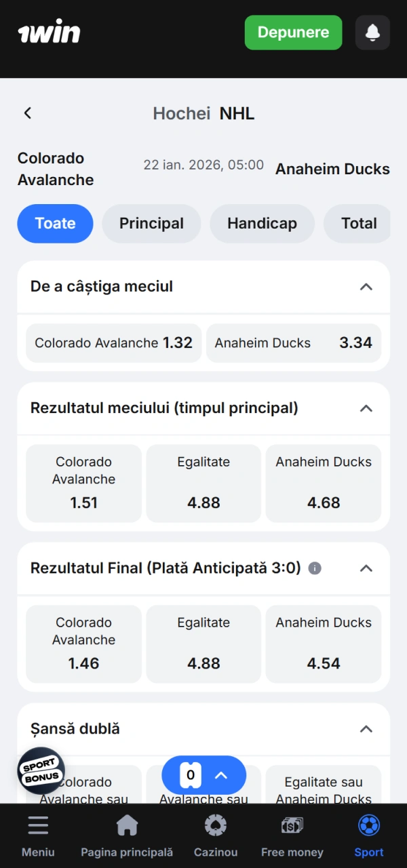
Task: Select the Sport ball icon in navigation
Action: point(368,825)
